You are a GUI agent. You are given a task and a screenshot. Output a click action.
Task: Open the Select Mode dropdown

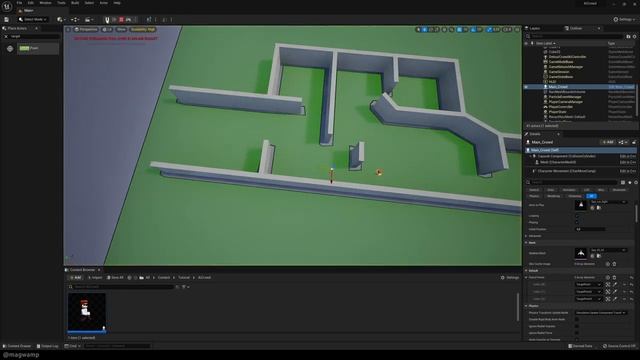click(33, 20)
